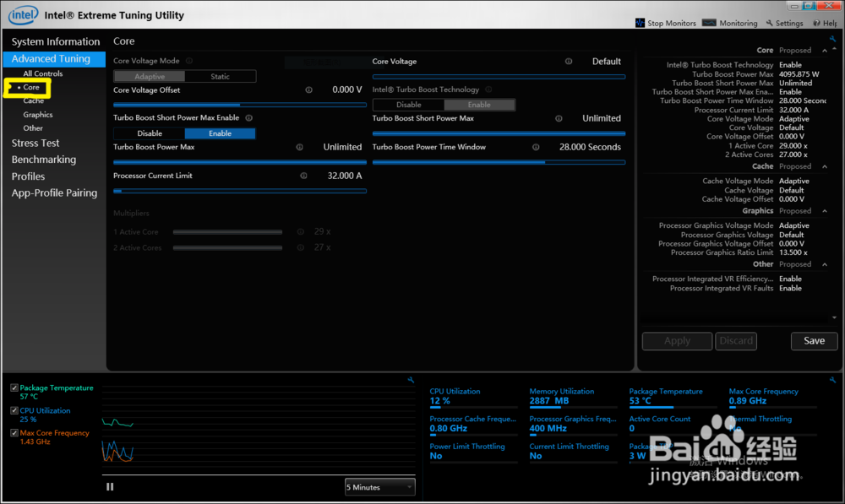Enable Intel Turbo Boost Technology
The height and width of the screenshot is (504, 845).
tap(479, 105)
